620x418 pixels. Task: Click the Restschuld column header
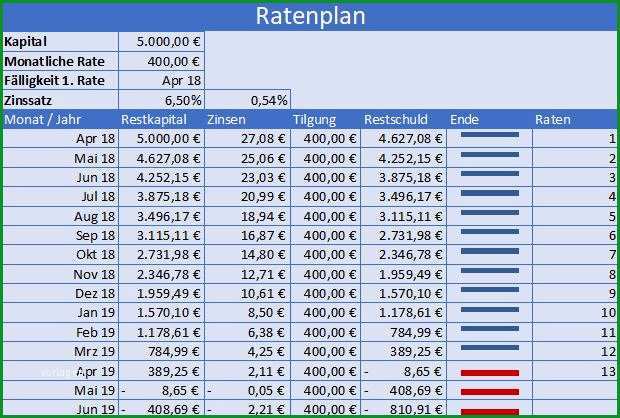[x=404, y=119]
